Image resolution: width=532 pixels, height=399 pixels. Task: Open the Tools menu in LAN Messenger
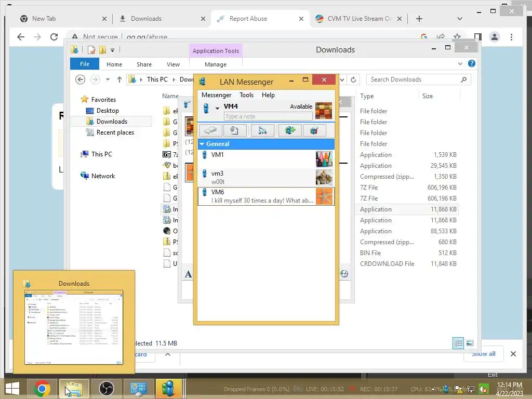tap(246, 95)
